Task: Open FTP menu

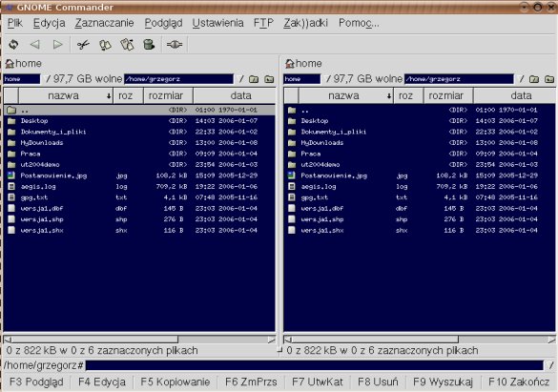Action: pos(263,23)
